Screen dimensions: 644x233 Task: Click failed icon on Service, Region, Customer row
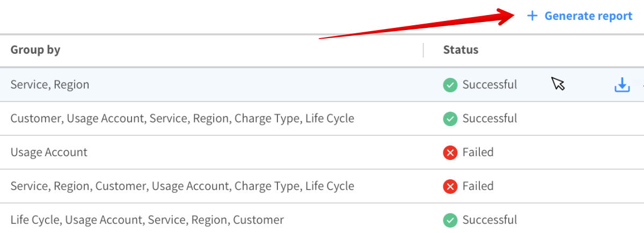click(x=450, y=186)
